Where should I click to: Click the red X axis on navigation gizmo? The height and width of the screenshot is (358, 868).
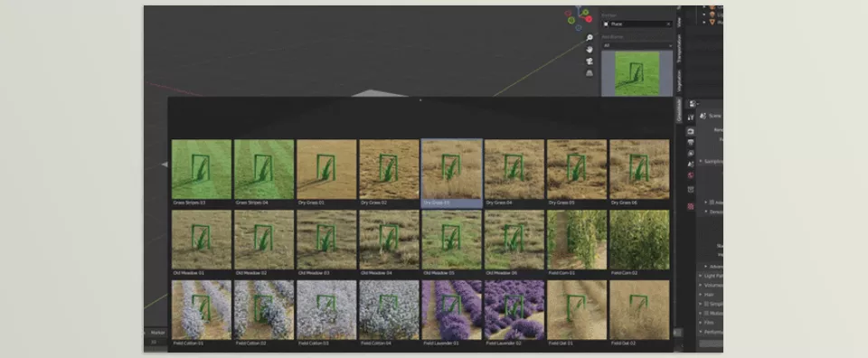589,19
